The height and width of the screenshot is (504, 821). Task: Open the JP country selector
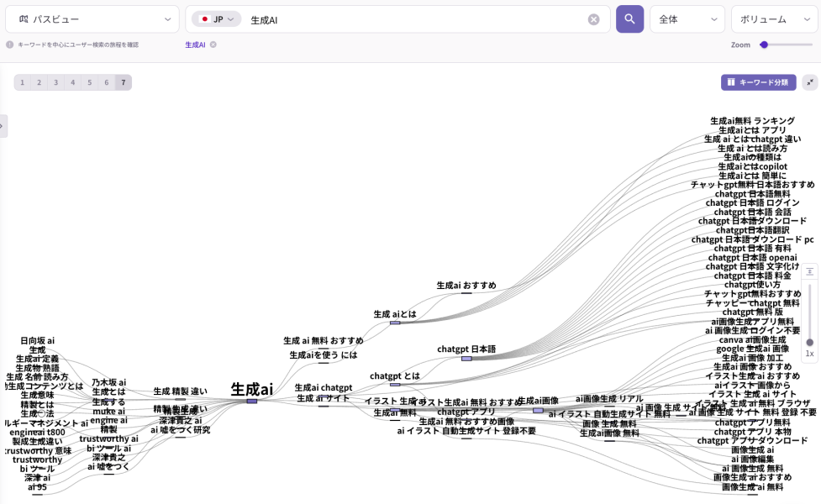pyautogui.click(x=218, y=18)
